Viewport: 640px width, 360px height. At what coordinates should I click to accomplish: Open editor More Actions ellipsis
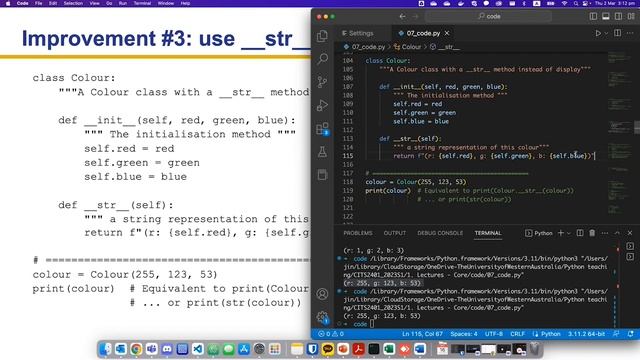click(x=630, y=33)
